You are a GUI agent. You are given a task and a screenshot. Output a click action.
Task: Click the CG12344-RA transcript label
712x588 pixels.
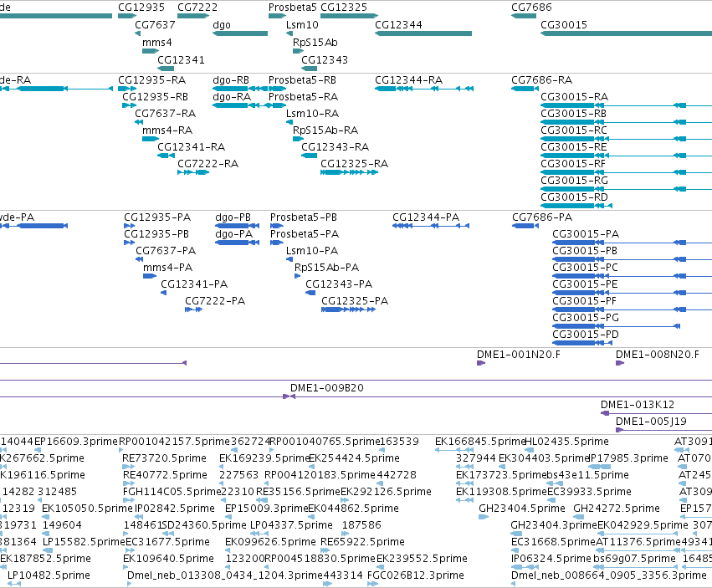[x=408, y=80]
